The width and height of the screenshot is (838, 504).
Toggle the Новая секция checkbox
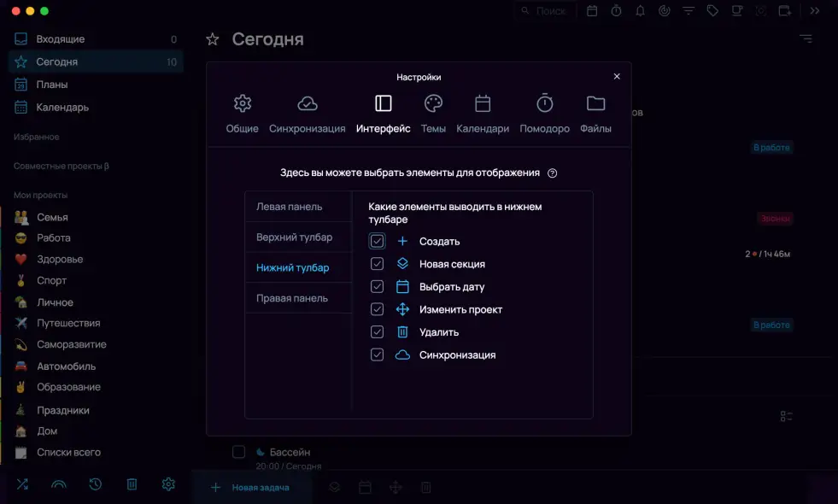[378, 264]
